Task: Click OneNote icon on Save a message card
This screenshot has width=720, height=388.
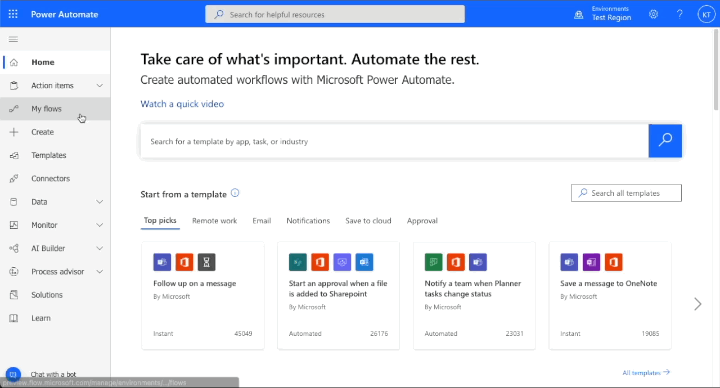Action: tap(591, 262)
